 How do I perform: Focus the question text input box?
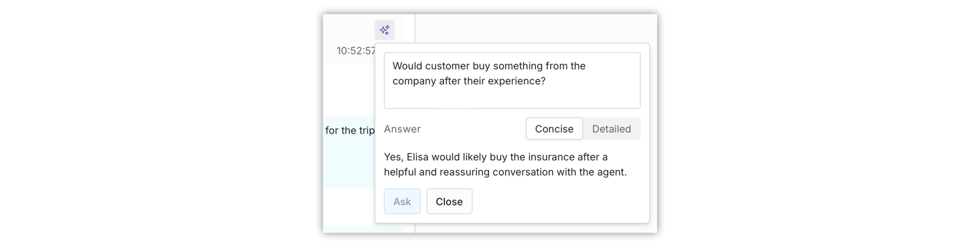pyautogui.click(x=512, y=81)
